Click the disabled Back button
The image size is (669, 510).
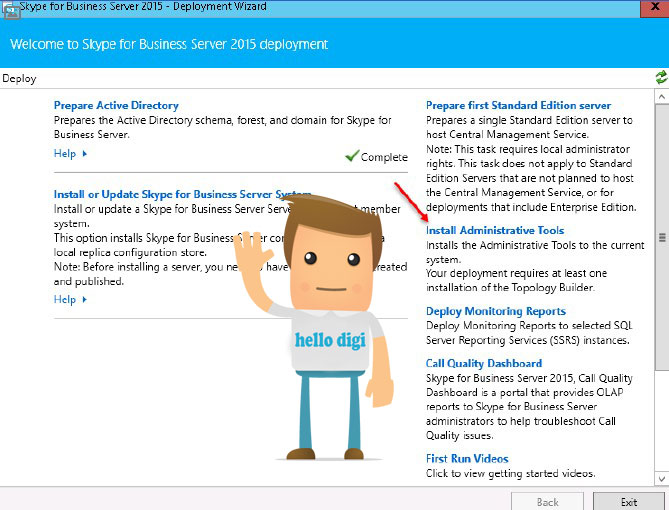click(x=547, y=502)
